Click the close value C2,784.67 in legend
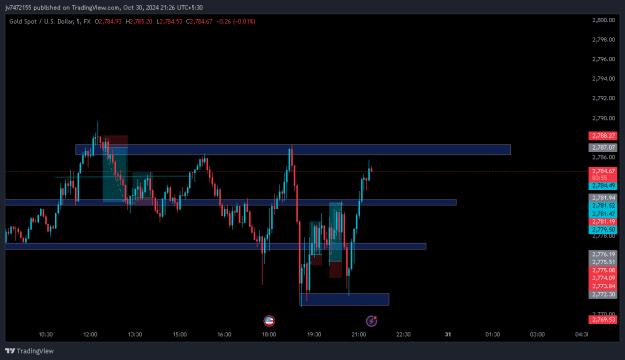Screen dimensions: 625x360 tap(199, 22)
